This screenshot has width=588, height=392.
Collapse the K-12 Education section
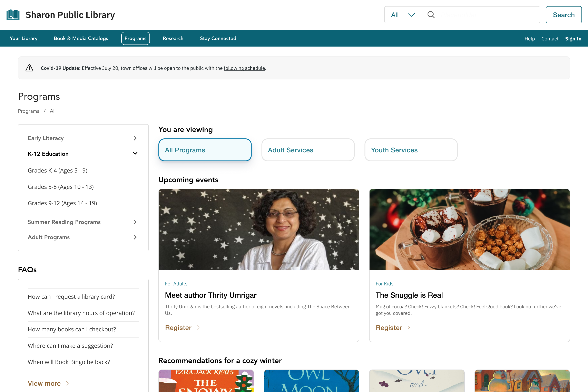(x=135, y=154)
